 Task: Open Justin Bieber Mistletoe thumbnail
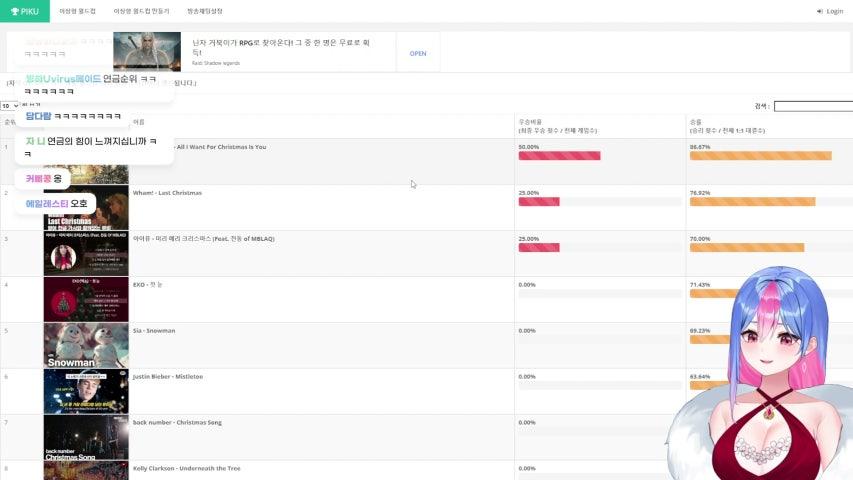[85, 391]
